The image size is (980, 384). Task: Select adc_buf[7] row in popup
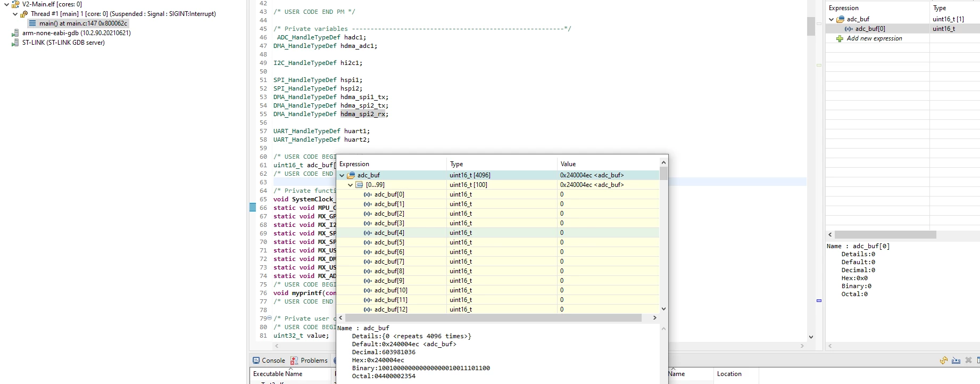498,262
